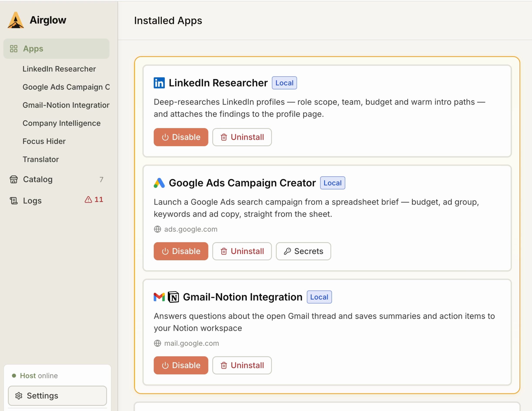Click the Logs warning triangle icon

(x=88, y=200)
